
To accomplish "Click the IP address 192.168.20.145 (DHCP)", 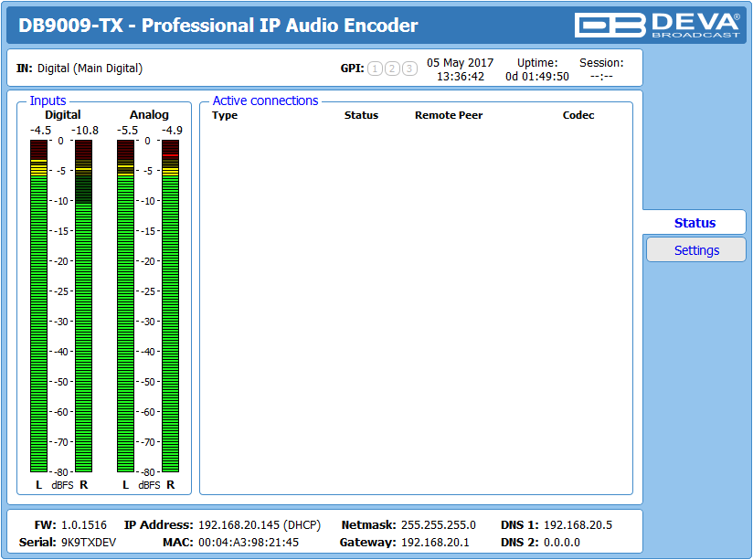I will [260, 525].
